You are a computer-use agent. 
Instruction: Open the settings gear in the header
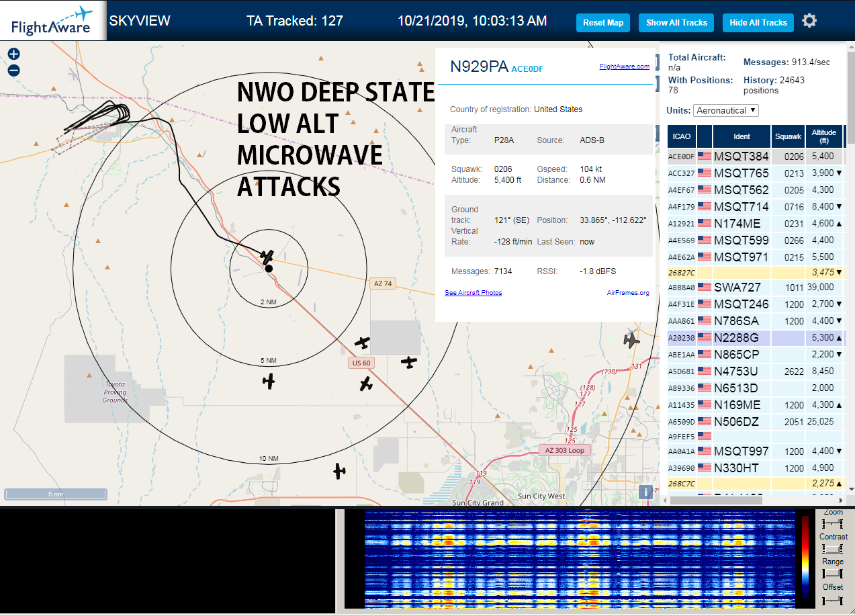[809, 21]
